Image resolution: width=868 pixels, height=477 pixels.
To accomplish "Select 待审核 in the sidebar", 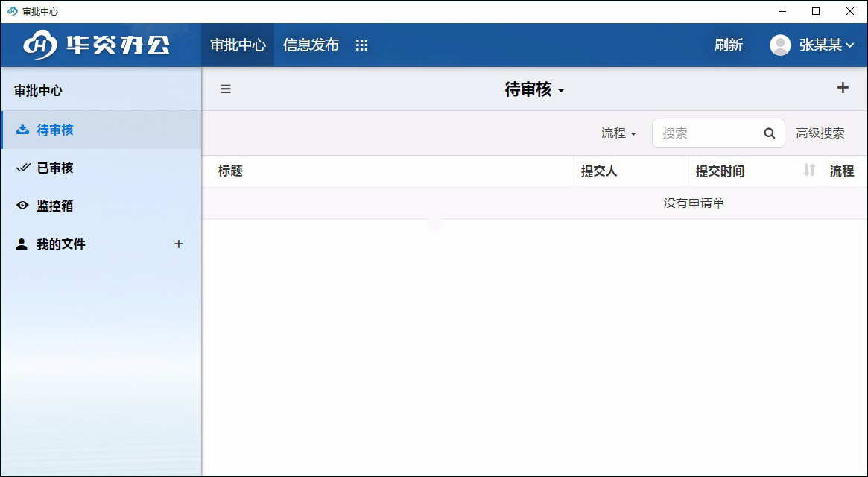I will (101, 130).
